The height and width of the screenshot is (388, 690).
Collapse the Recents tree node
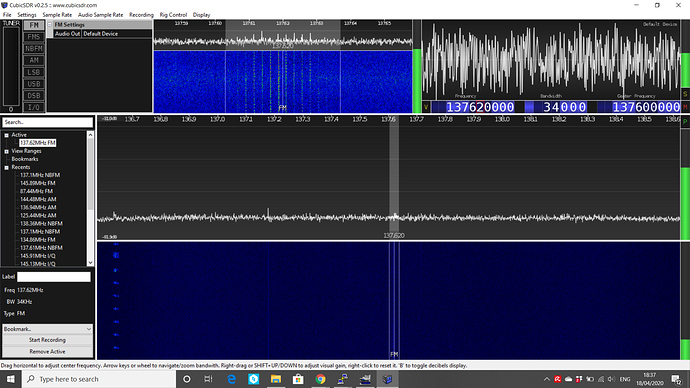[x=7, y=168]
